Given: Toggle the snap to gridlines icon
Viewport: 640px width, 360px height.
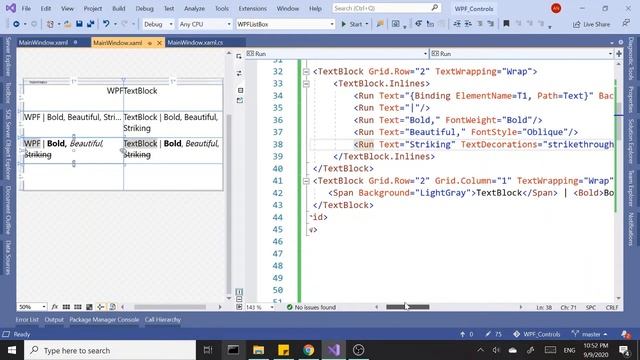Looking at the screenshot, I should click(78, 307).
